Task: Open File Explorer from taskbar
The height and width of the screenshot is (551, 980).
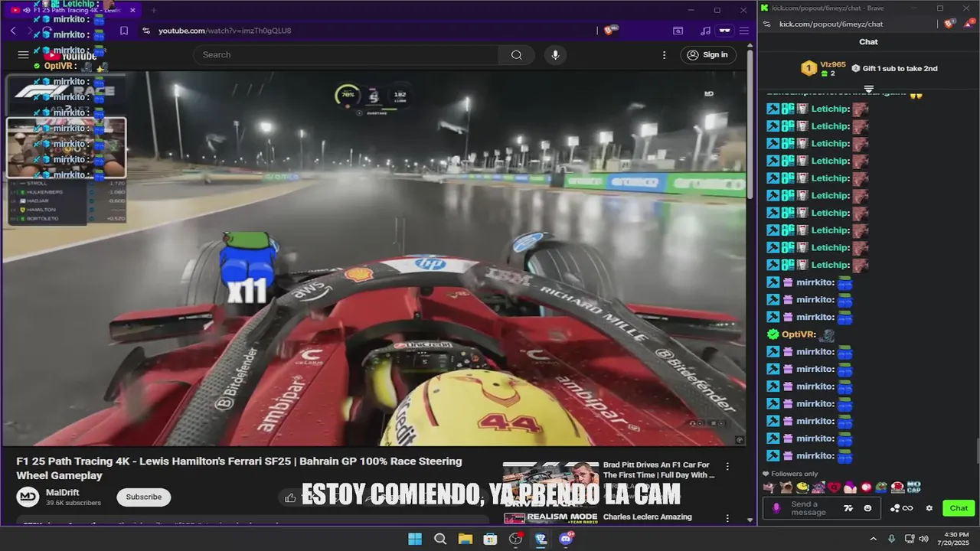Action: (x=465, y=539)
